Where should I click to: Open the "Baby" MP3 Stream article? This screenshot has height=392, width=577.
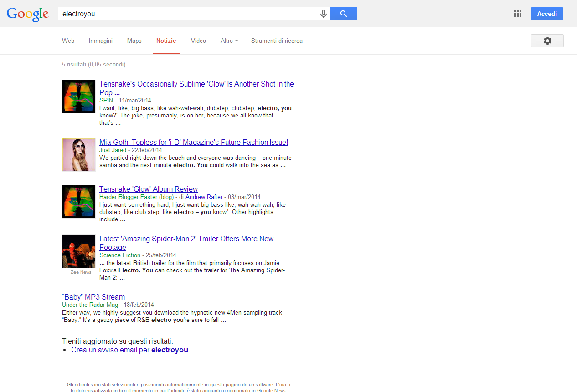pos(93,297)
